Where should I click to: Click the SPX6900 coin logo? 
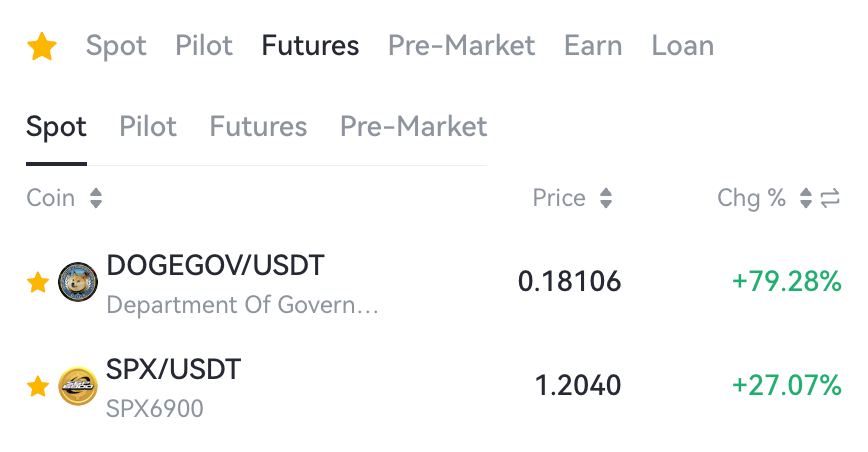(x=78, y=386)
